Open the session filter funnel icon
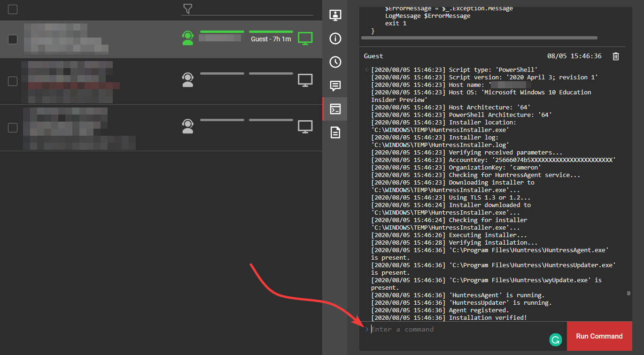Viewport: 644px width, 355px height. coord(187,8)
